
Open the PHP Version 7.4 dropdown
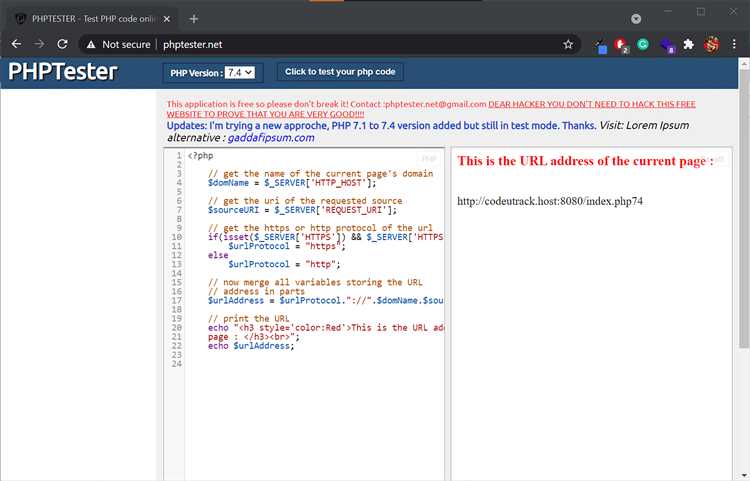pos(240,73)
